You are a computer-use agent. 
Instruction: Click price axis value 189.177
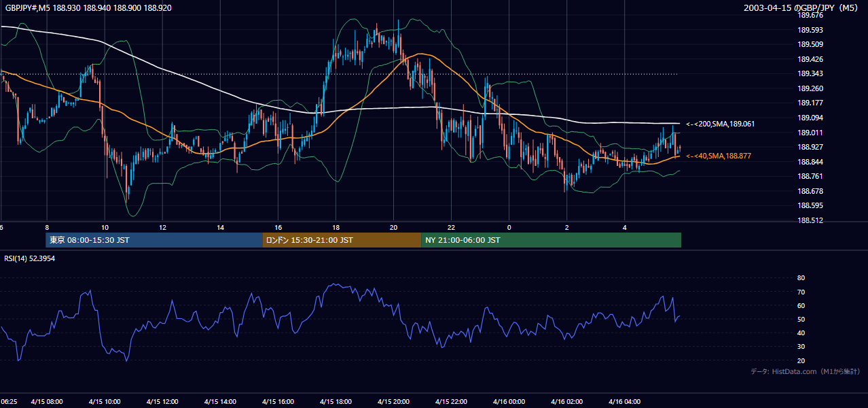pyautogui.click(x=810, y=103)
